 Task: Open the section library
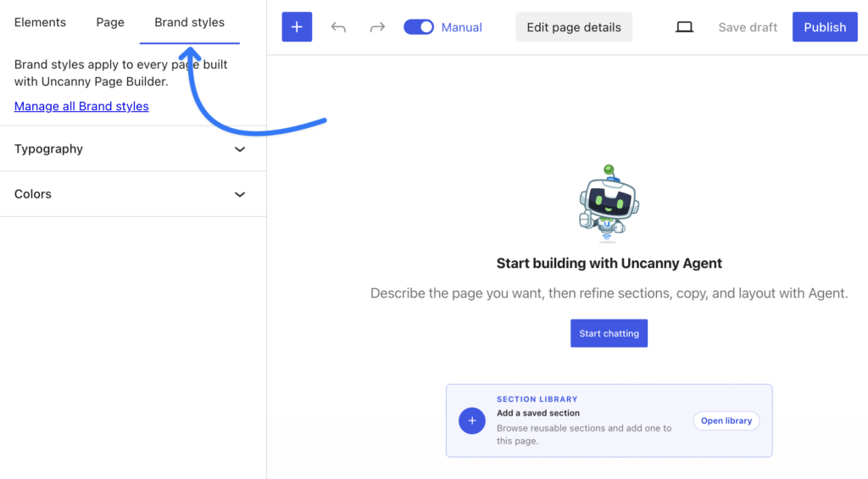click(x=726, y=421)
